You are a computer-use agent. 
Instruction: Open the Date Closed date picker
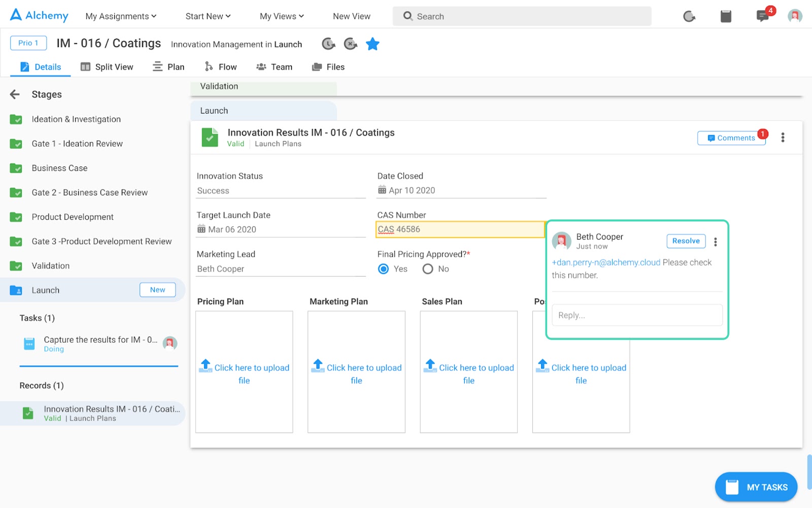[461, 190]
